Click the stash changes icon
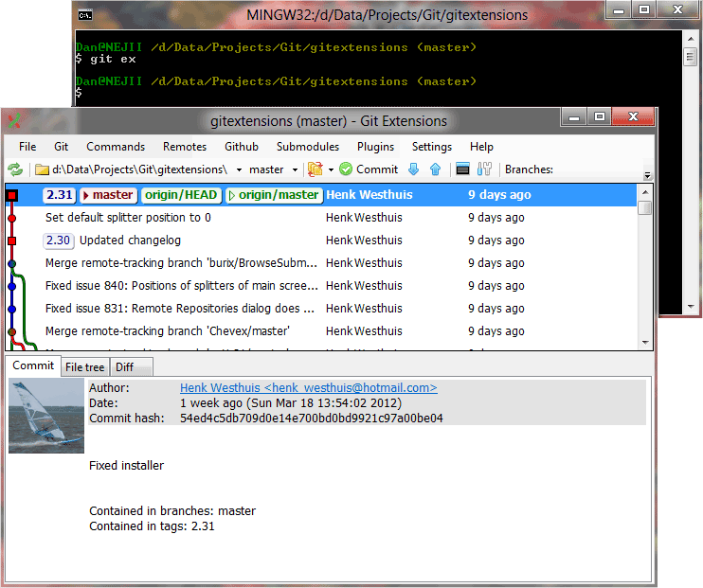The width and height of the screenshot is (703, 588). pyautogui.click(x=315, y=169)
